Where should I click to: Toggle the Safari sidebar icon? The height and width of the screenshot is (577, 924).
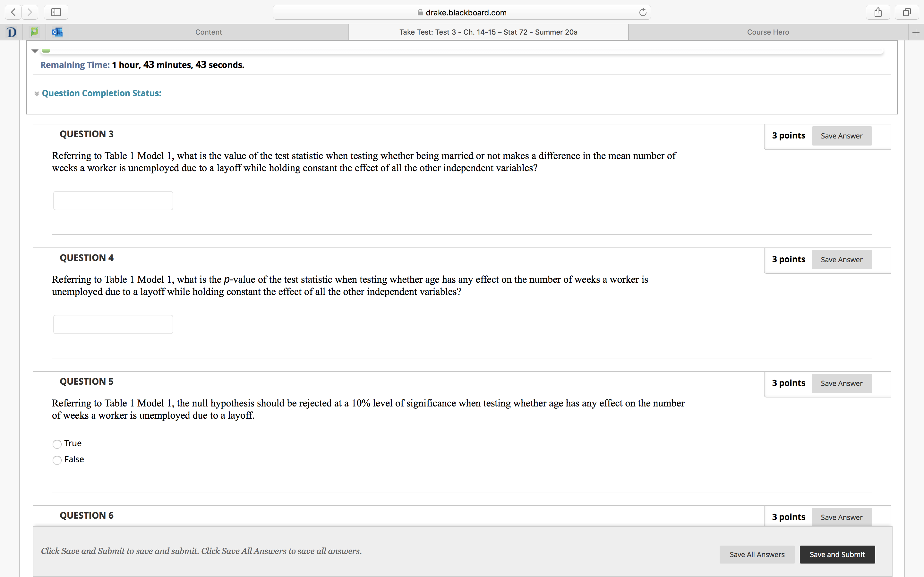pos(56,12)
